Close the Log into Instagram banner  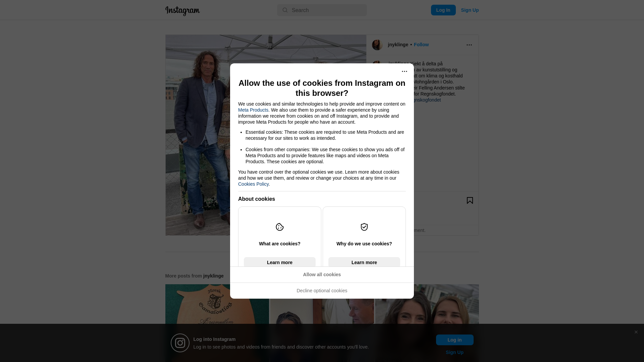pos(636,332)
